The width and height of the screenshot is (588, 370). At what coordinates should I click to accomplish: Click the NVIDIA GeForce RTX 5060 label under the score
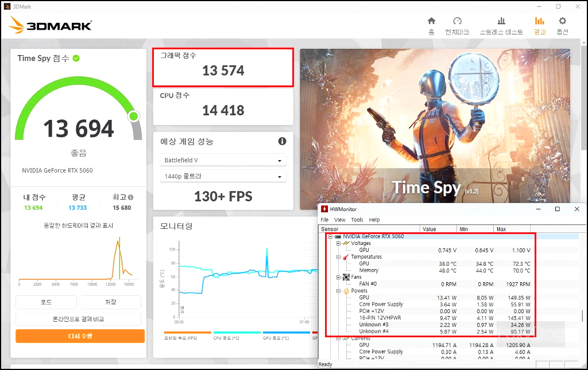57,170
